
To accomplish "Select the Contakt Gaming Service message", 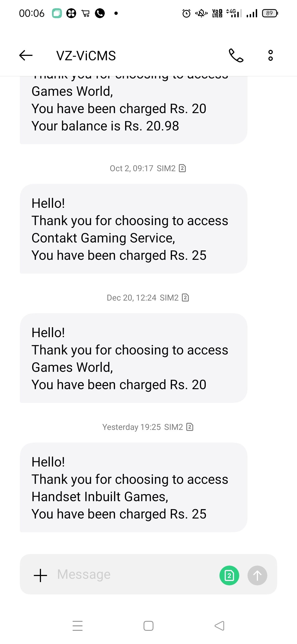I will (x=133, y=229).
